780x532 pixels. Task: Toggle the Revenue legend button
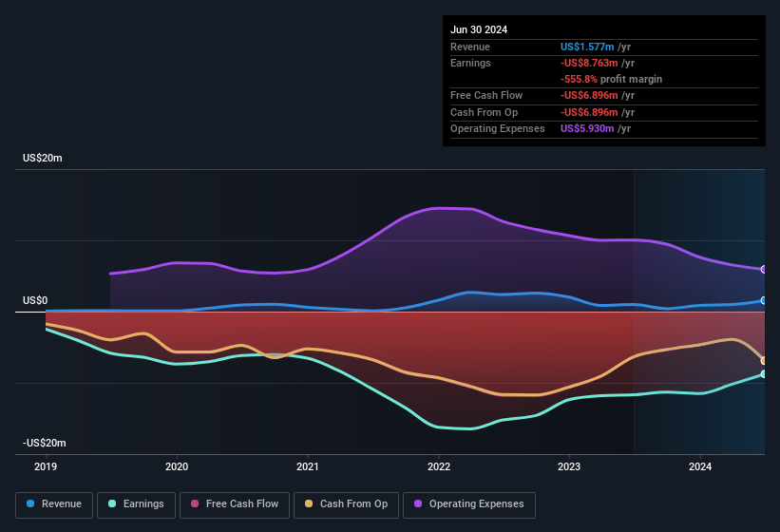tap(54, 504)
